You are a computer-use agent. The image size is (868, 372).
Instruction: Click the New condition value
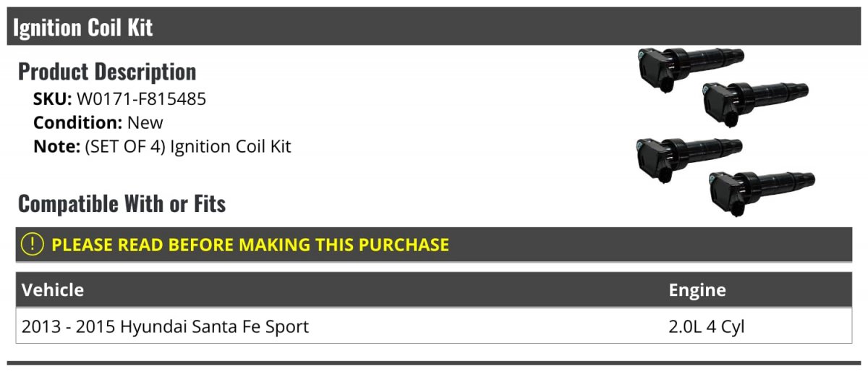tap(145, 122)
